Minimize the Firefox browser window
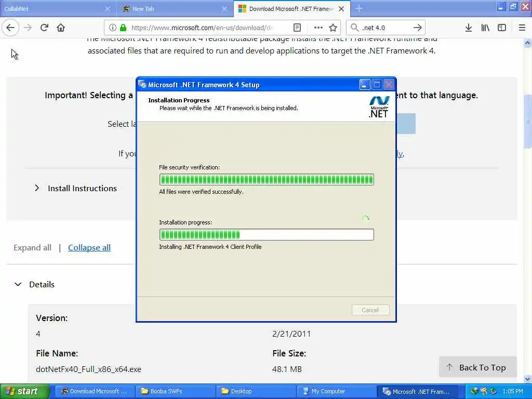Image resolution: width=532 pixels, height=399 pixels. [501, 7]
